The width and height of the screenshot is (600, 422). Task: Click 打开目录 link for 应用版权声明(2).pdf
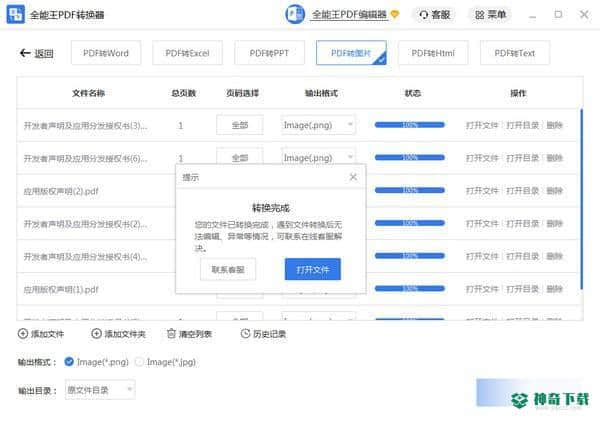pyautogui.click(x=523, y=191)
